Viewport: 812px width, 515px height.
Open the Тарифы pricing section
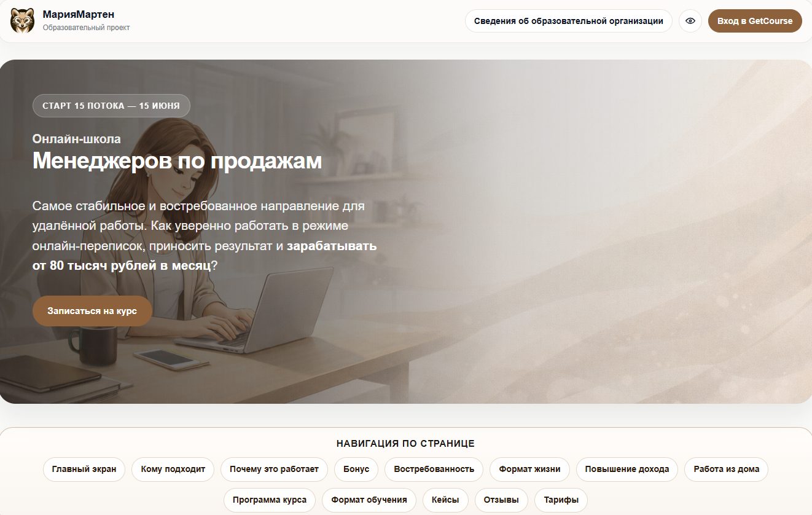click(x=561, y=500)
